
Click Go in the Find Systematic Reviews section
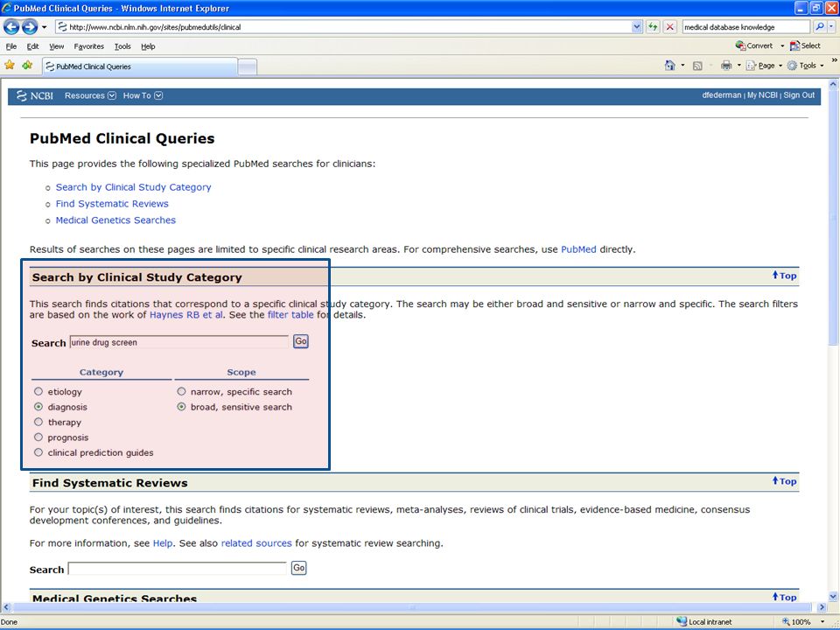(x=299, y=568)
